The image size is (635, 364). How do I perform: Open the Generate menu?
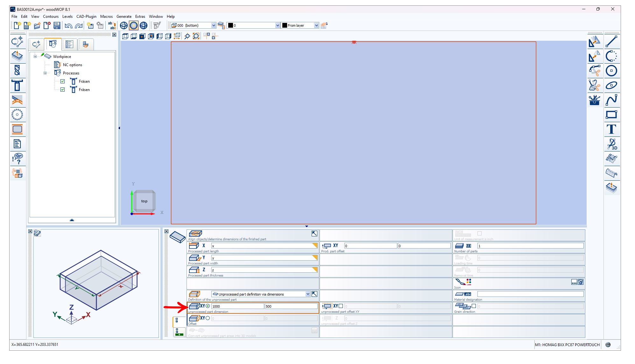124,17
